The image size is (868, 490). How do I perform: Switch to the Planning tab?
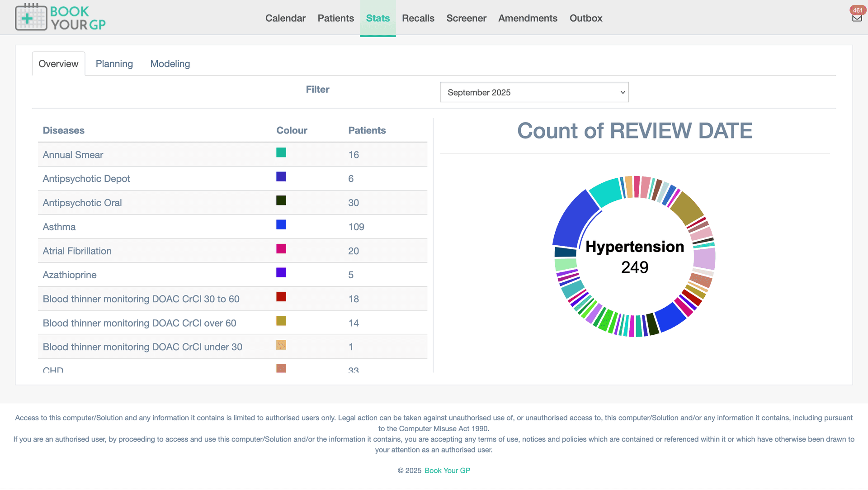(x=114, y=64)
